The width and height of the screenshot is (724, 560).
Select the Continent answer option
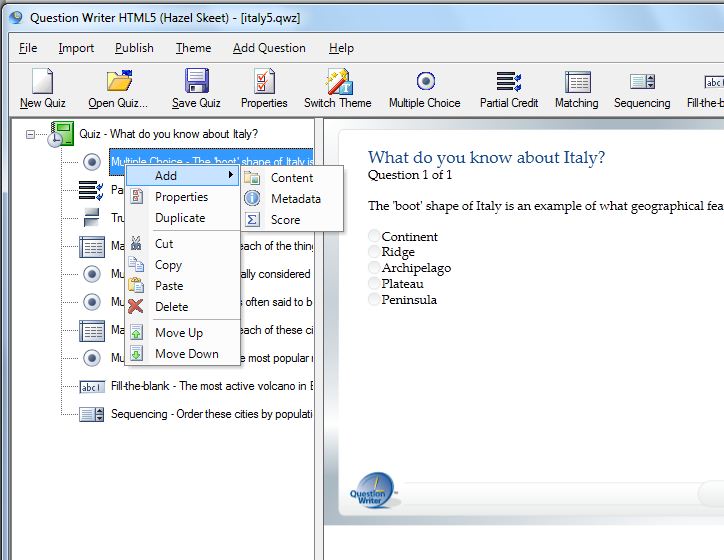pos(374,236)
